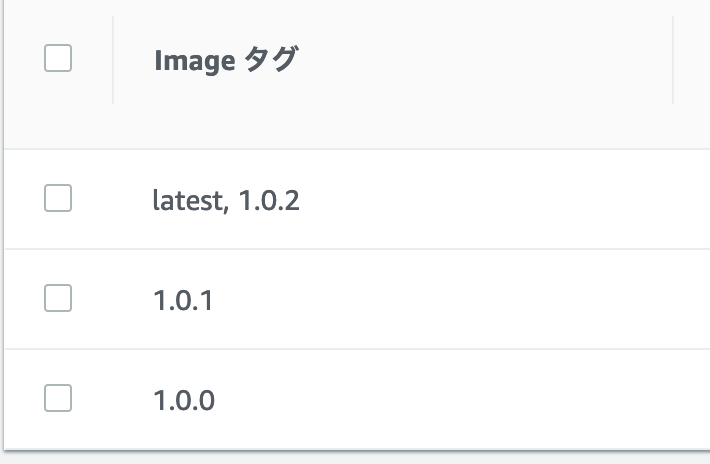Click the 1.0.2 portion of first row tag
Image resolution: width=710 pixels, height=464 pixels.
click(269, 201)
